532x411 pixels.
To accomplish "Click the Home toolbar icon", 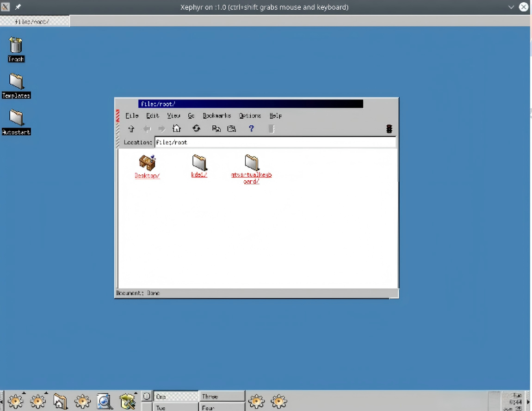I will (177, 129).
